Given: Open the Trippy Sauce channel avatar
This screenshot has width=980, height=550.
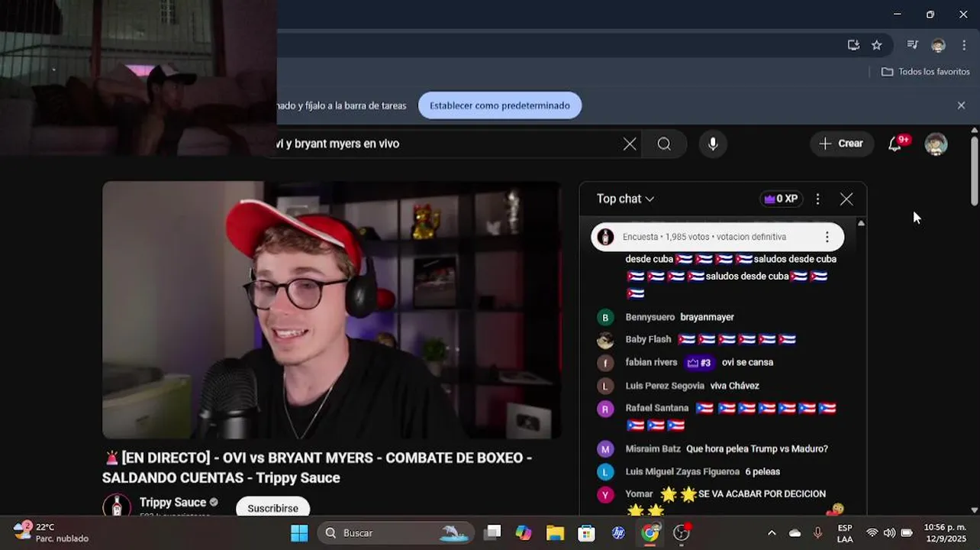Looking at the screenshot, I should click(x=117, y=506).
